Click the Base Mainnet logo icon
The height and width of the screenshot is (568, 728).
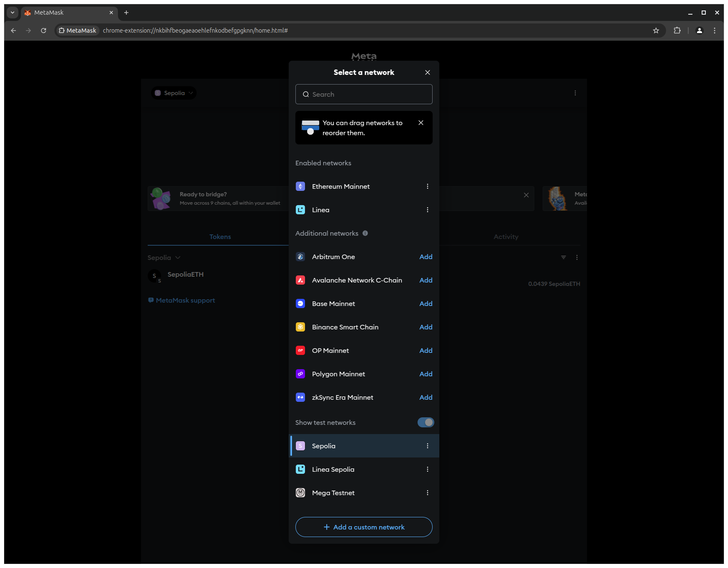pyautogui.click(x=300, y=303)
